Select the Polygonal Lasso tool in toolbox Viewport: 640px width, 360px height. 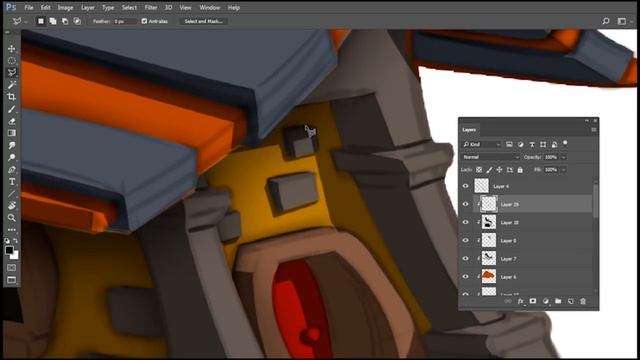[x=11, y=73]
